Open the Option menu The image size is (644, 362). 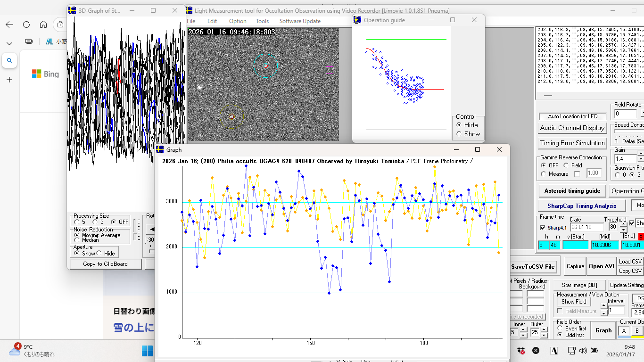tap(238, 21)
